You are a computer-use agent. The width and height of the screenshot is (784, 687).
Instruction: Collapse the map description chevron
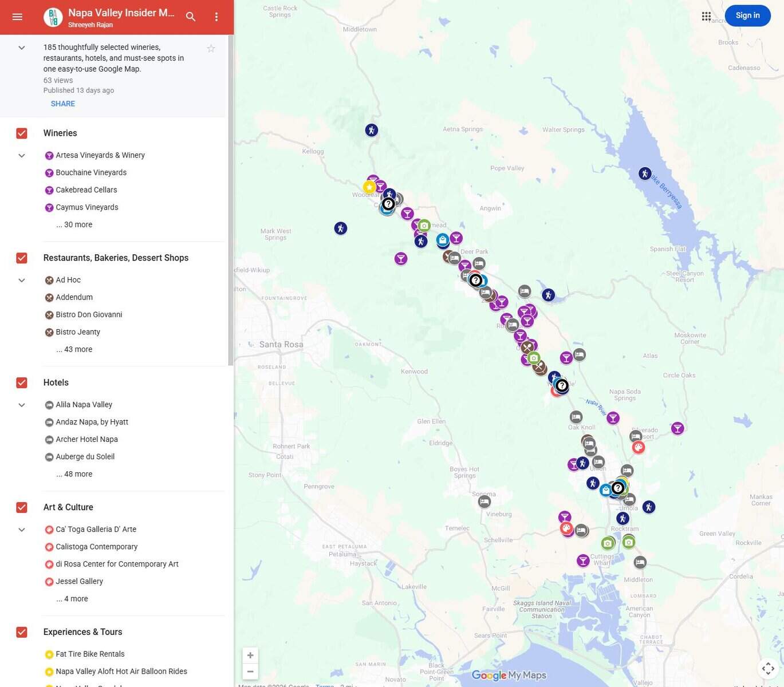point(22,48)
